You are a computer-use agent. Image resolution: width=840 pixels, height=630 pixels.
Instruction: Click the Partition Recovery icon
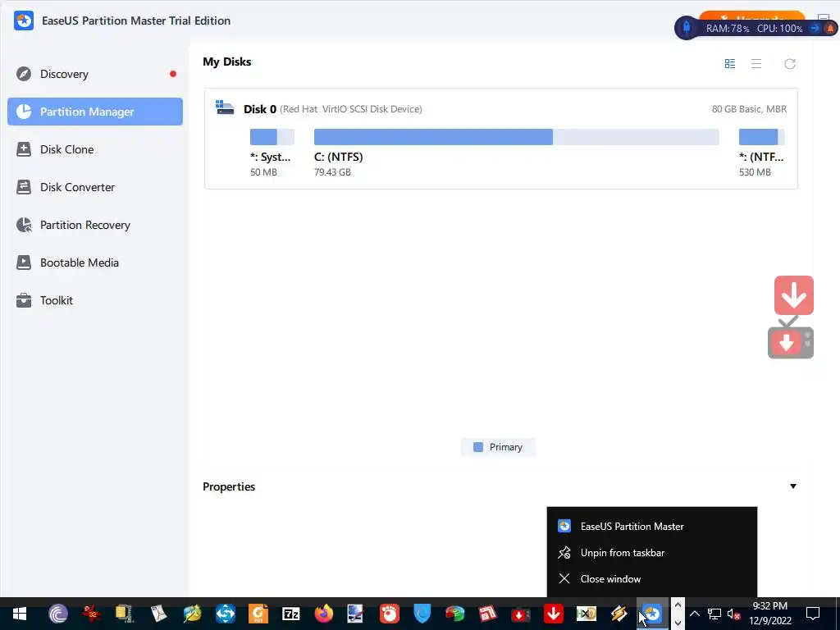pyautogui.click(x=24, y=225)
